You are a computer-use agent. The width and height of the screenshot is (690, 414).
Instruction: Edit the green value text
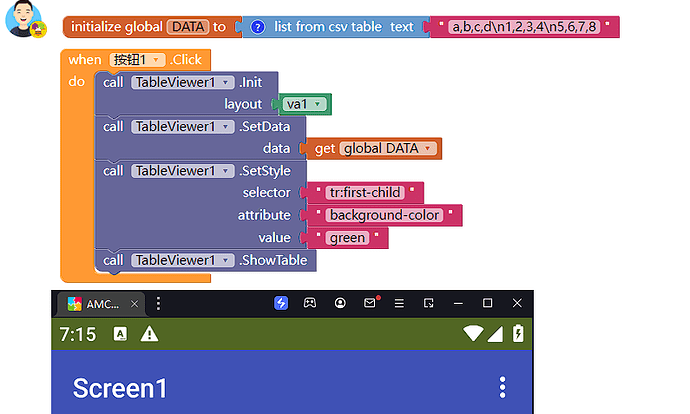pyautogui.click(x=347, y=238)
